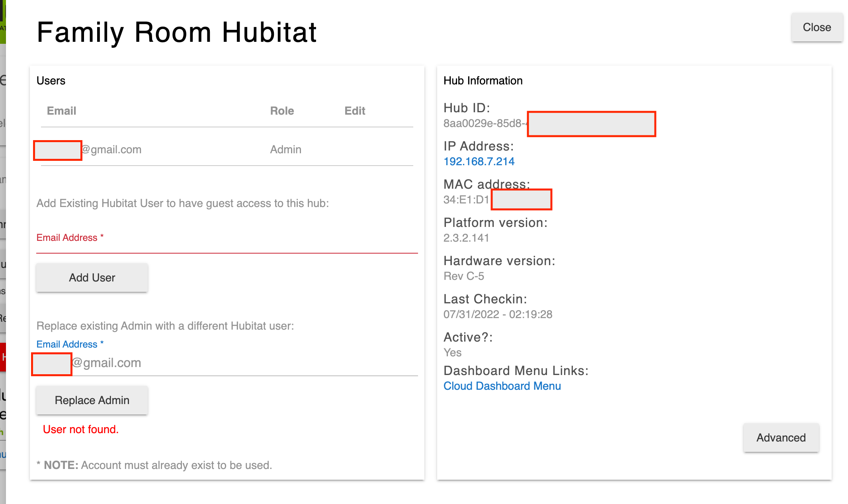Click the Hardware version value Rev C-5
The width and height of the screenshot is (848, 504).
(x=464, y=276)
